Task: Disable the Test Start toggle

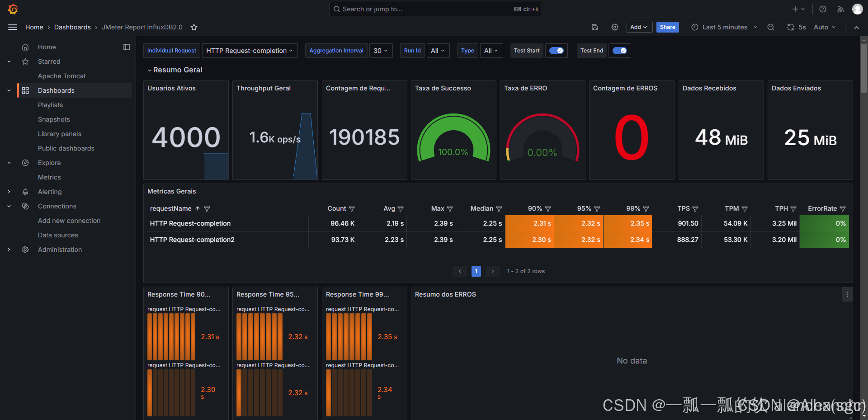Action: [556, 51]
